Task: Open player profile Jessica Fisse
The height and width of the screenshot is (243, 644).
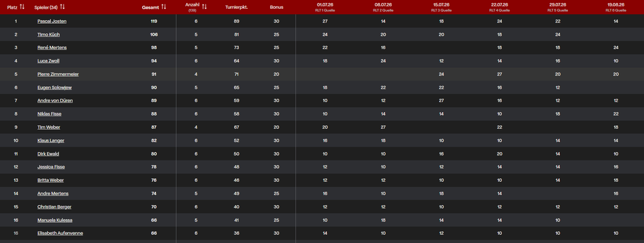Action: pos(51,167)
